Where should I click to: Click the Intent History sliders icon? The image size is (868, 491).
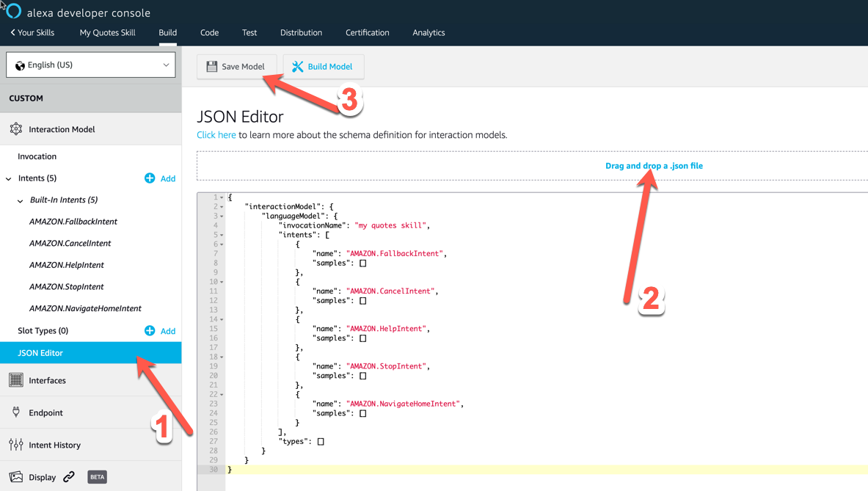point(16,445)
